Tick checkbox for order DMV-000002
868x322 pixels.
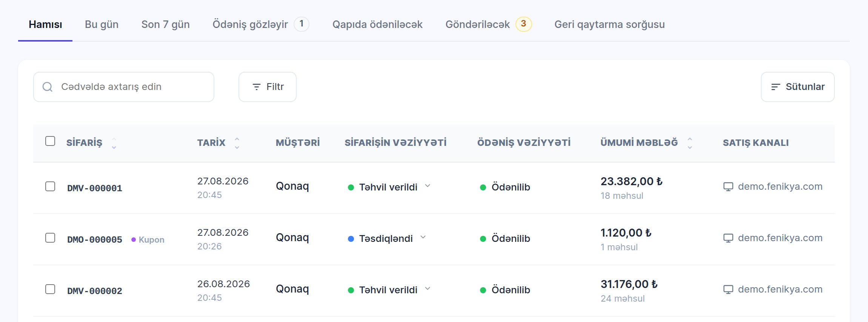[50, 289]
